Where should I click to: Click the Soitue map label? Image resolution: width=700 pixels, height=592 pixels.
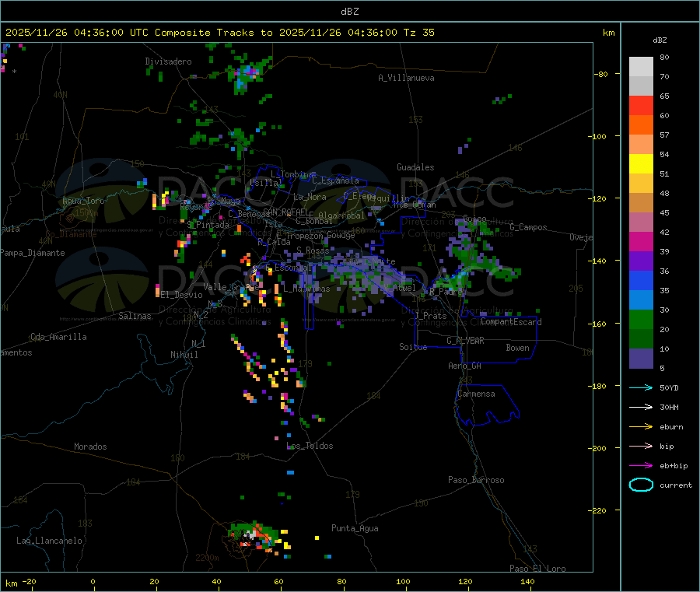(x=413, y=347)
